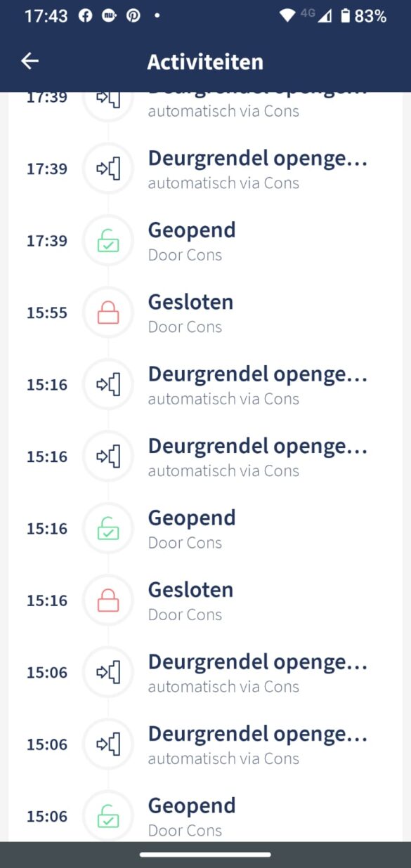Viewport: 411px width, 868px height.
Task: Open Geopend entry at 15:06
Action: [x=205, y=817]
